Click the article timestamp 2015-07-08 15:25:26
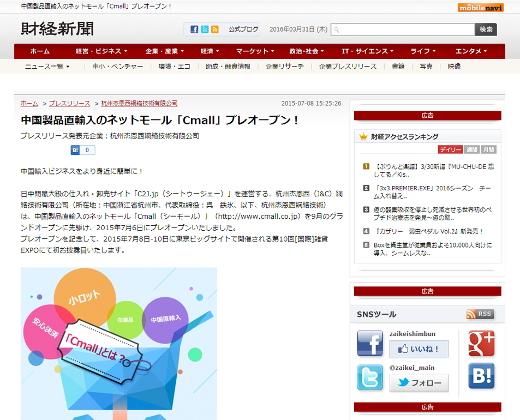This screenshot has height=420, width=520. (x=311, y=104)
